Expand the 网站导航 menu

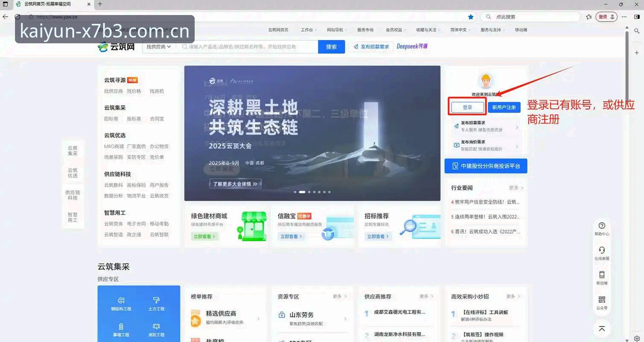tap(337, 30)
